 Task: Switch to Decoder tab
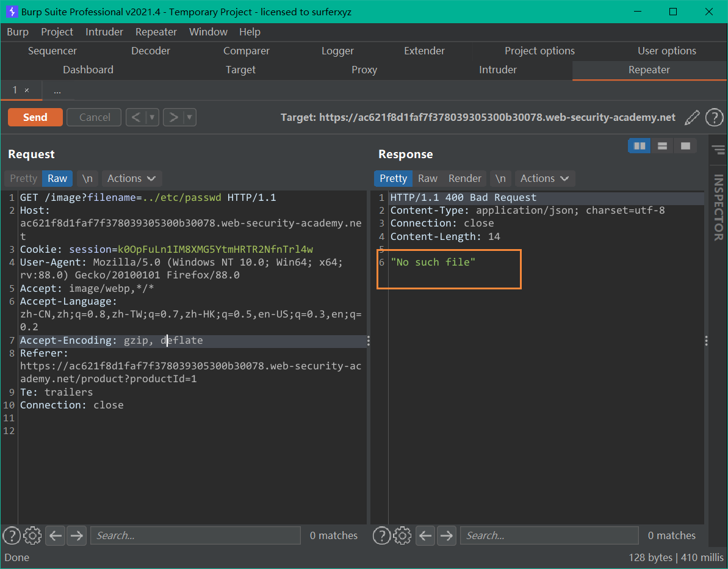point(151,51)
